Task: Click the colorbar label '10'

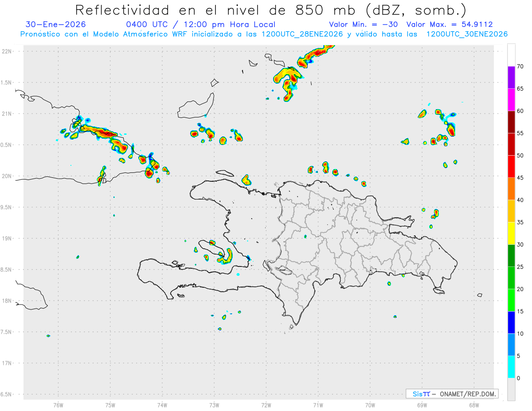Action: [x=520, y=333]
